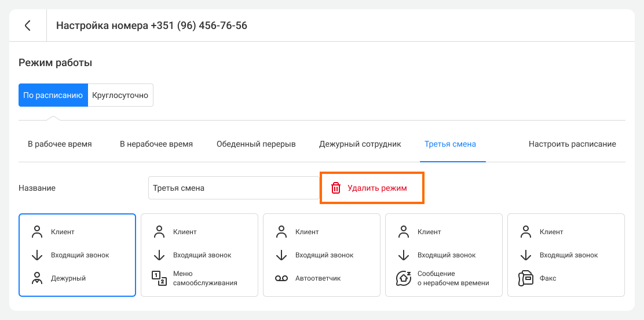Image resolution: width=644 pixels, height=320 pixels.
Task: Switch work mode to По расписанию
Action: tap(53, 96)
